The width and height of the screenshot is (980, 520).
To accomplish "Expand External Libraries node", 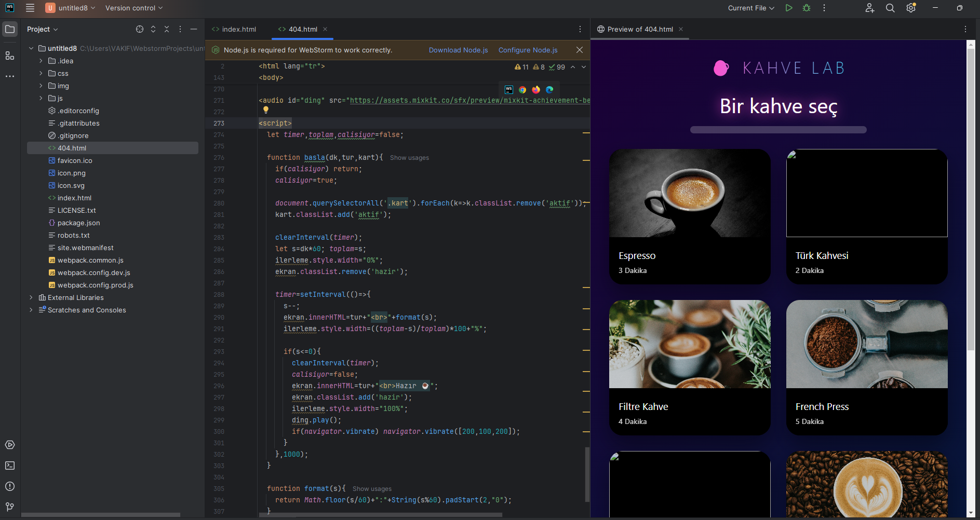I will coord(31,297).
